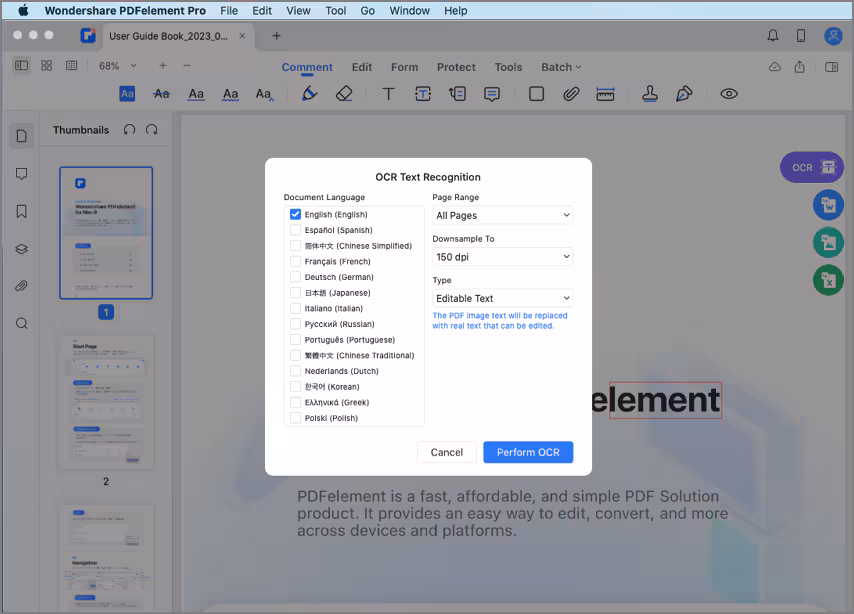This screenshot has width=854, height=614.
Task: Select the Strikethrough text tool
Action: [x=161, y=94]
